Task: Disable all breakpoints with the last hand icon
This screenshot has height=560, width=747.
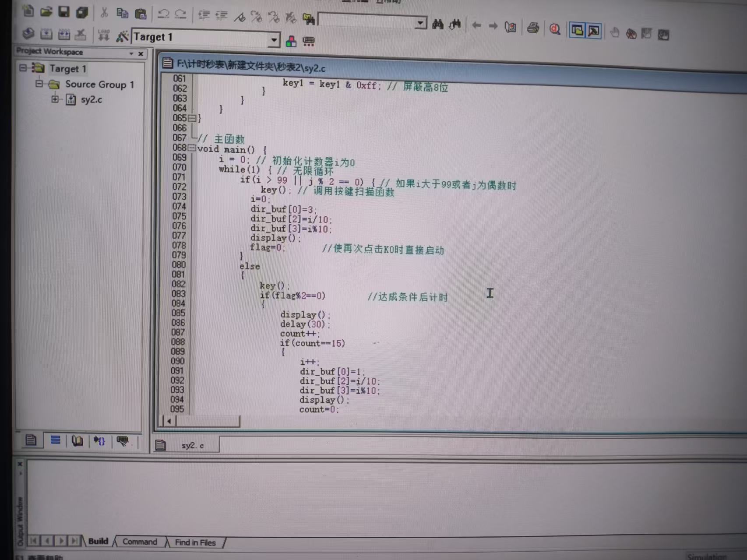Action: click(663, 35)
